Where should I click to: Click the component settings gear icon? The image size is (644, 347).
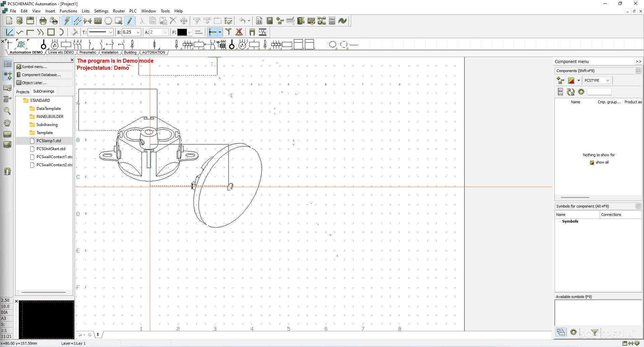(x=581, y=92)
